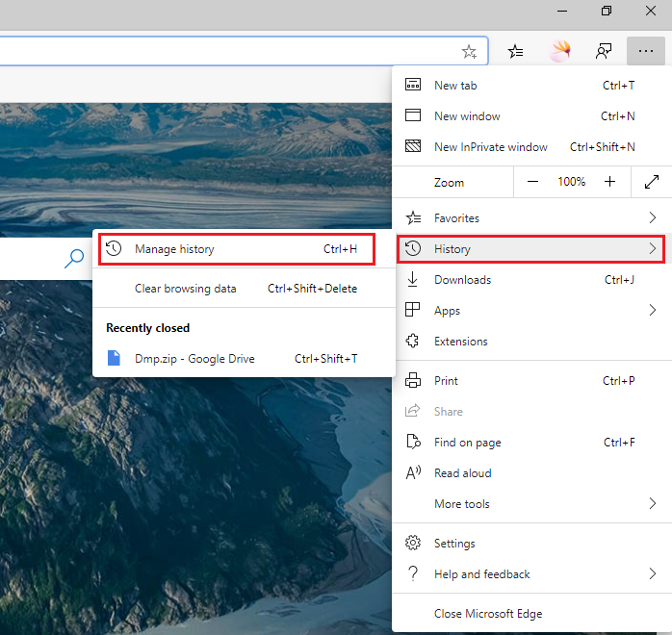Image resolution: width=672 pixels, height=635 pixels.
Task: Click the Manage history clock icon
Action: tap(114, 248)
